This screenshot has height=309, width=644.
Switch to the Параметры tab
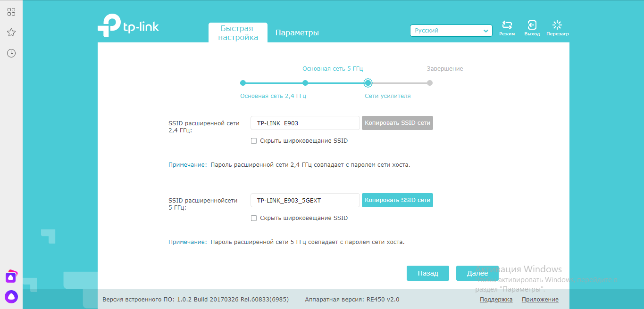click(x=297, y=33)
